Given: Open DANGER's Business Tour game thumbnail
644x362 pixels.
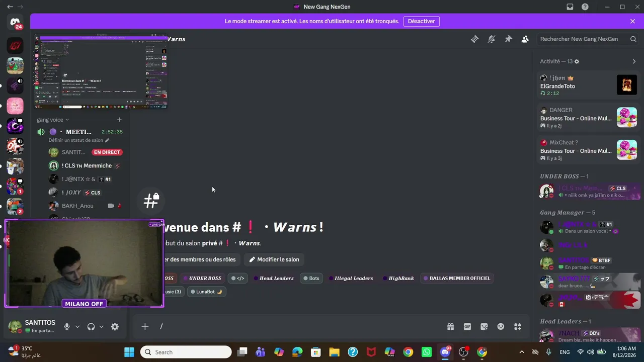Looking at the screenshot, I should [x=626, y=117].
